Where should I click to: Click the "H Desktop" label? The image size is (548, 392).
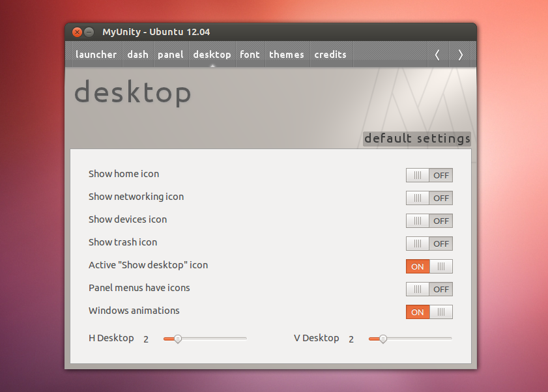pos(111,338)
